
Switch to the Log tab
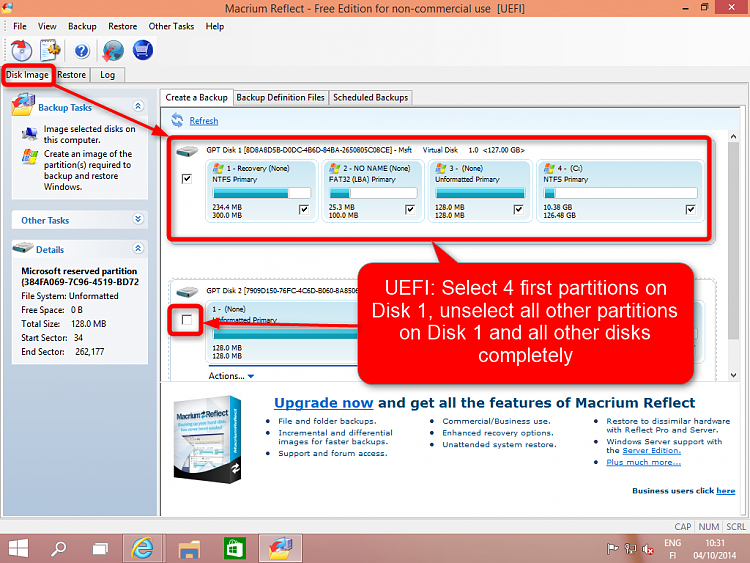[108, 75]
